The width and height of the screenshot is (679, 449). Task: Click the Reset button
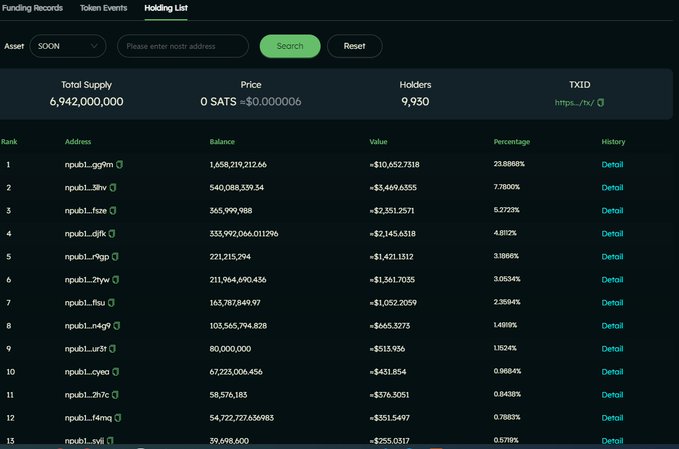tap(355, 46)
